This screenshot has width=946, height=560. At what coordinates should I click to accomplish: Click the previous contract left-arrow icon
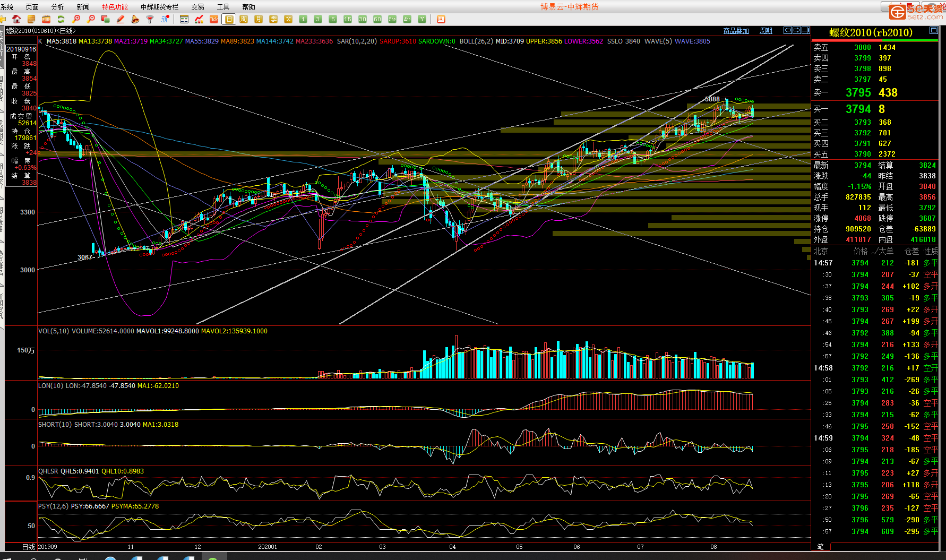788,30
